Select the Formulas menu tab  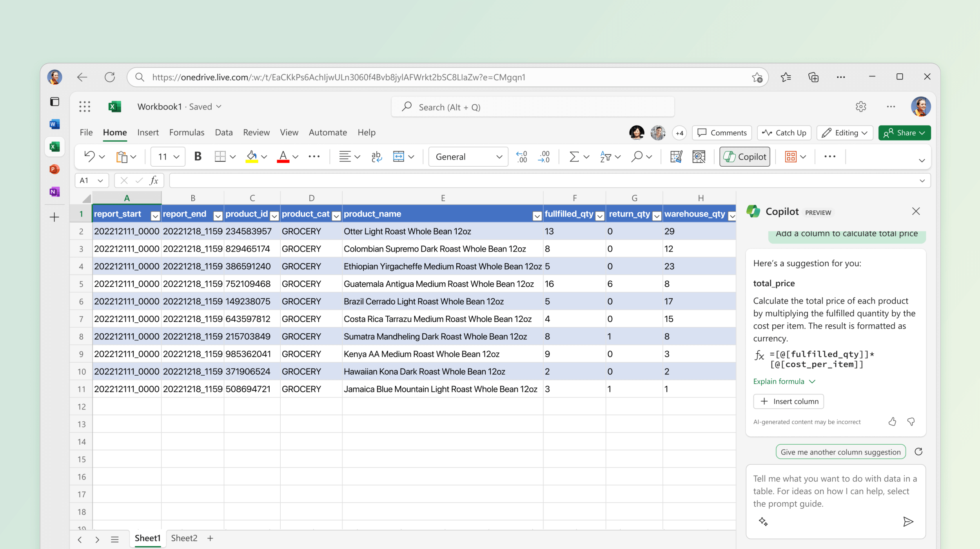pyautogui.click(x=187, y=132)
